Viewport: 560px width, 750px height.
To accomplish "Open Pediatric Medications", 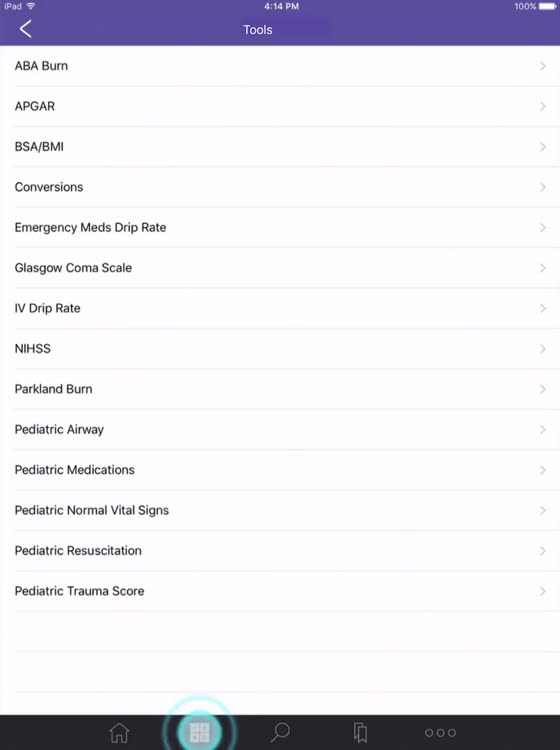I will click(x=280, y=470).
